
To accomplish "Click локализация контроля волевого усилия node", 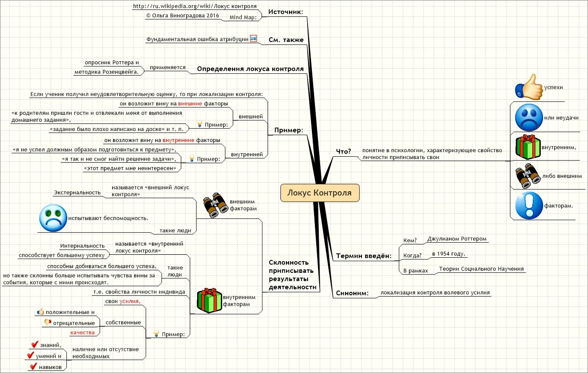I will tap(435, 292).
